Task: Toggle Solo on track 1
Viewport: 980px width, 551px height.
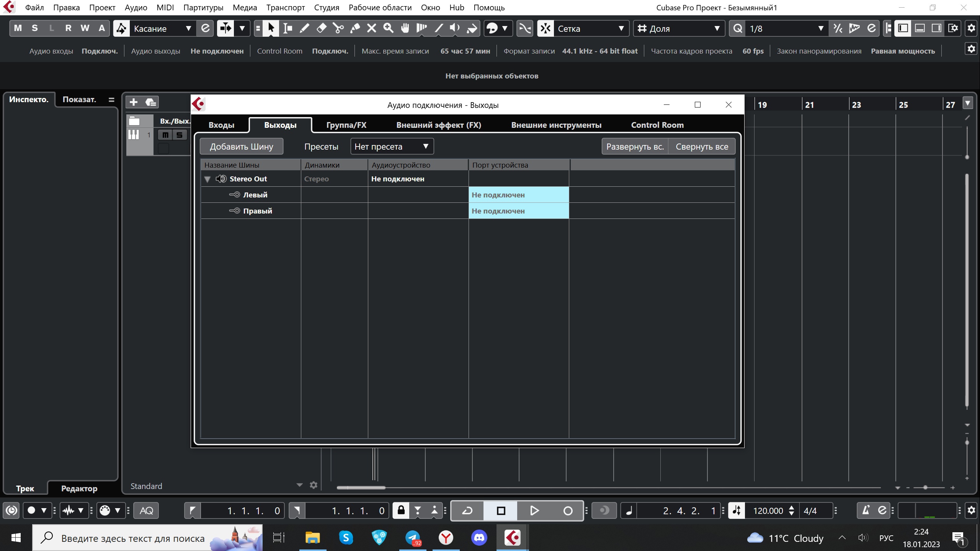Action: tap(179, 135)
